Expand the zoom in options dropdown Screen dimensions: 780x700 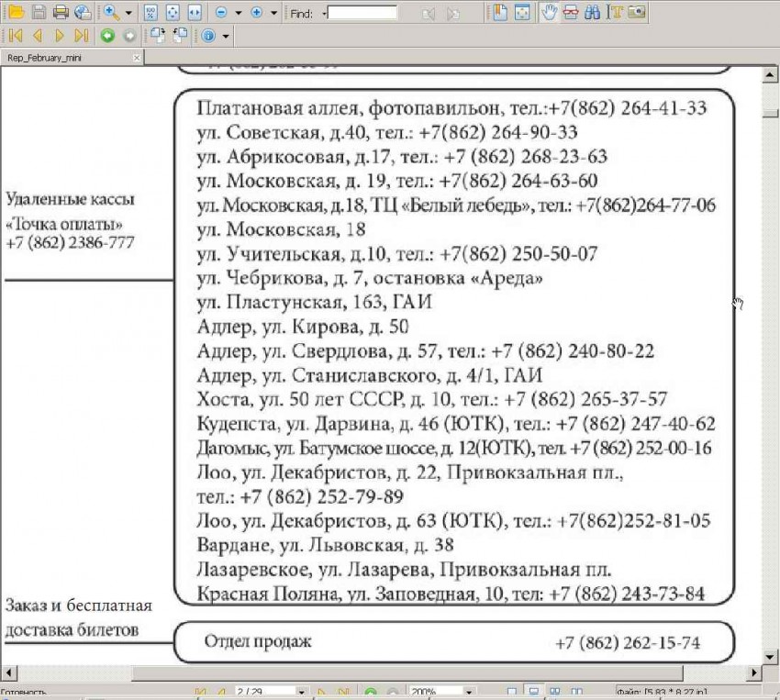pos(273,14)
